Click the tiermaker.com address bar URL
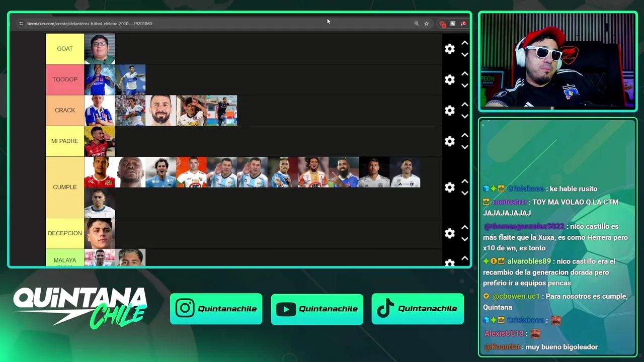Viewport: 644px width, 362px height. [90, 24]
